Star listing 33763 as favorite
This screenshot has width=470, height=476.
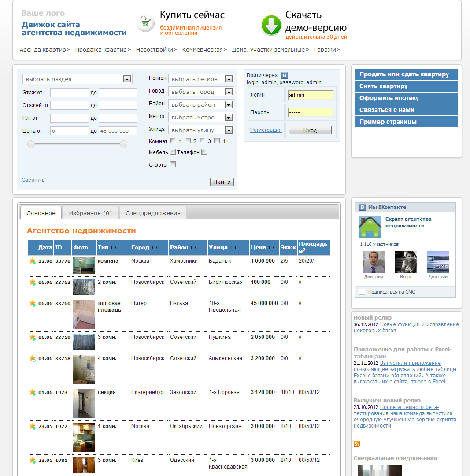coord(32,283)
